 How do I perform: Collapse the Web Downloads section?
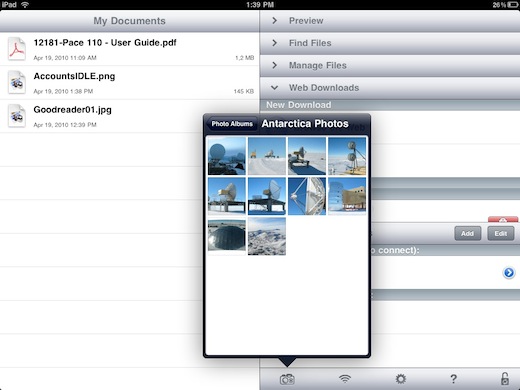pyautogui.click(x=390, y=88)
